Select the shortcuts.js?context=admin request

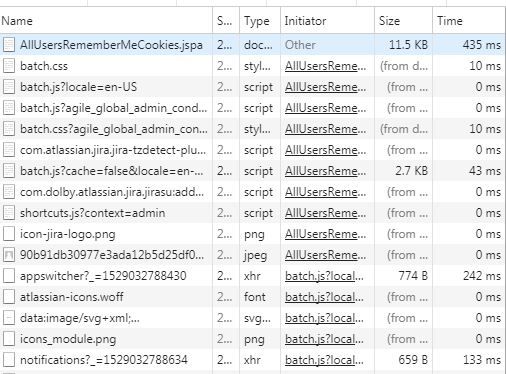coord(253,213)
